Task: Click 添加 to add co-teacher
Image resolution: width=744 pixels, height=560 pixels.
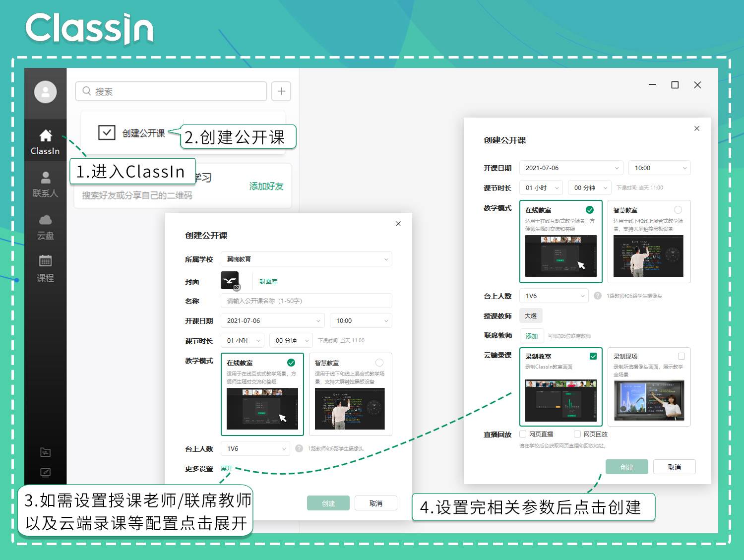Action: [x=532, y=336]
